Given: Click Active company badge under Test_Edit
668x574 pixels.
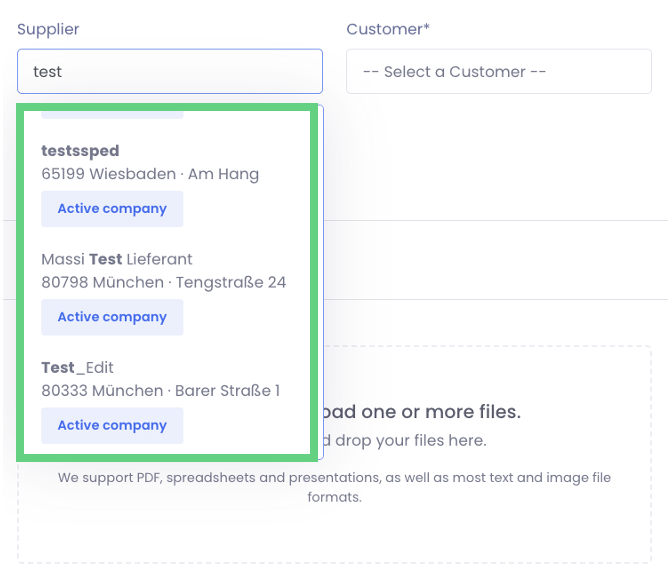Looking at the screenshot, I should pos(112,425).
